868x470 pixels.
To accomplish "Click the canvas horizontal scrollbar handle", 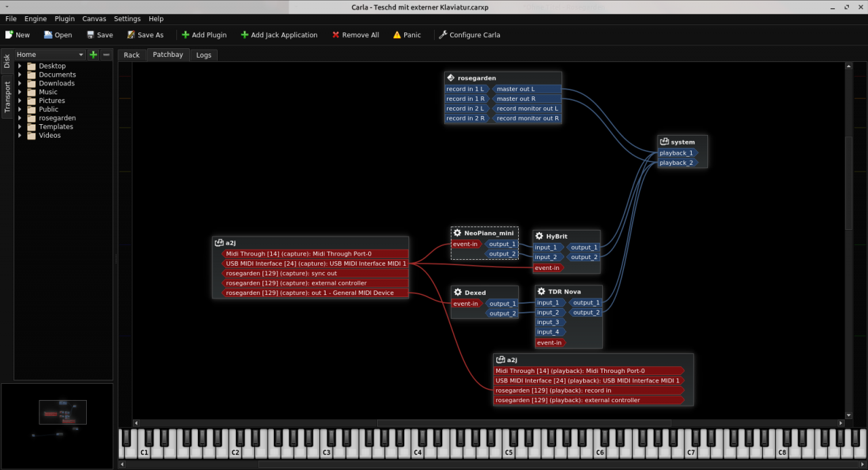I will click(x=524, y=423).
